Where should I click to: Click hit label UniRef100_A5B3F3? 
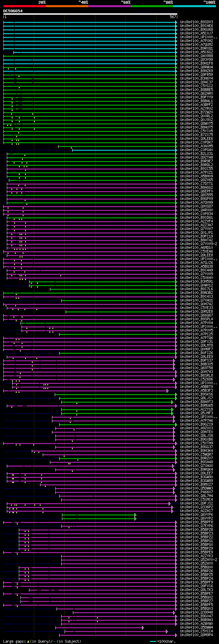pyautogui.click(x=196, y=391)
